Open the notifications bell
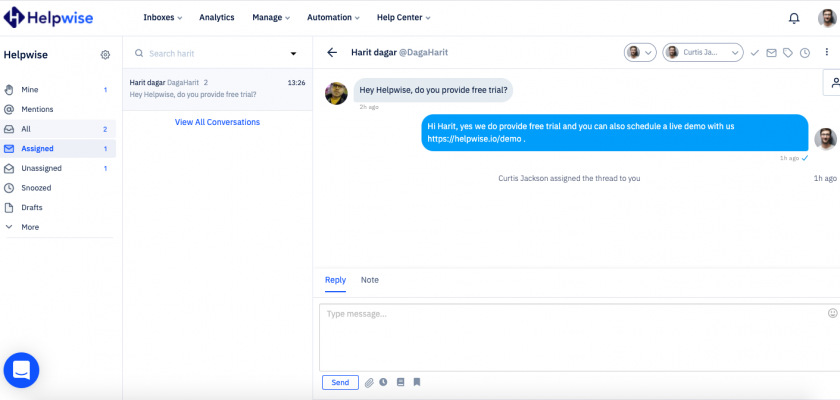Image resolution: width=840 pixels, height=400 pixels. point(794,18)
